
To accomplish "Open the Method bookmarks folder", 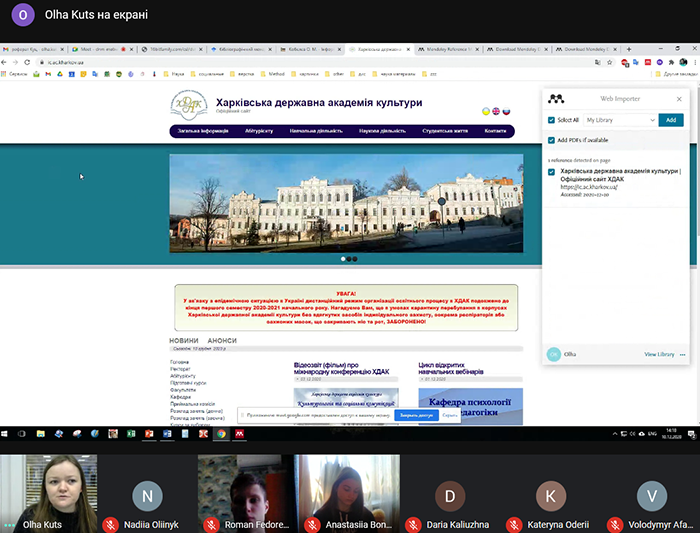I will tap(272, 74).
